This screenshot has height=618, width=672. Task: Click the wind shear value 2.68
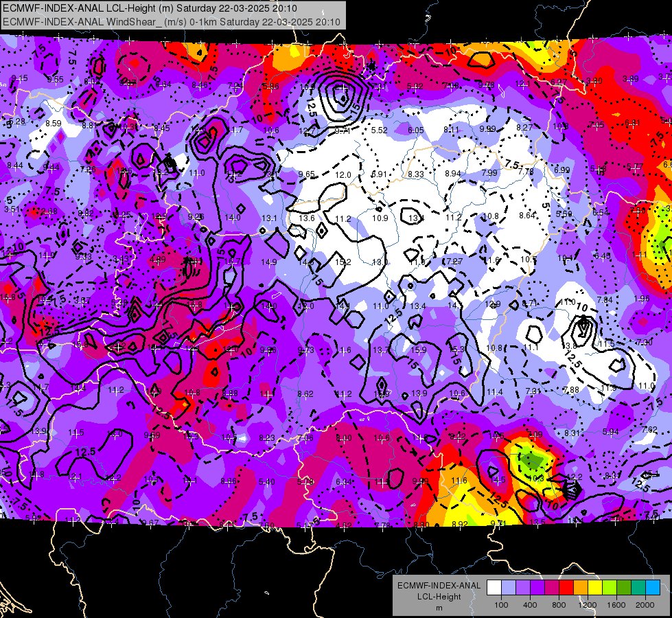point(49,211)
